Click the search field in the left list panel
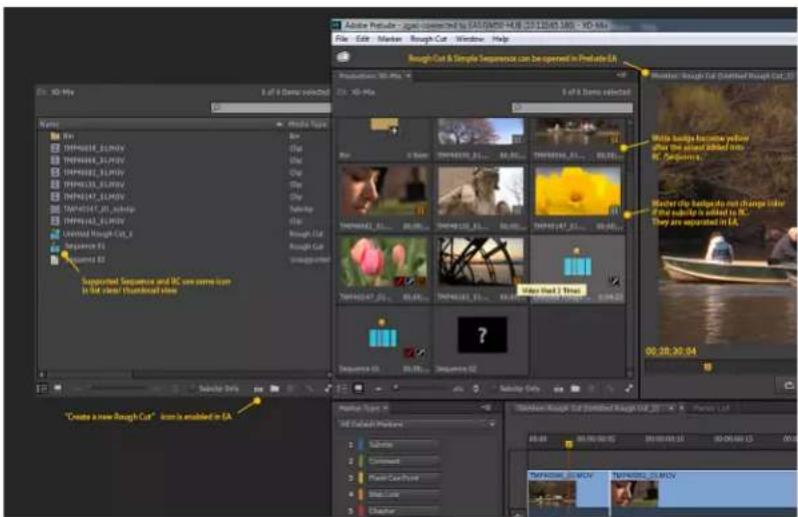The width and height of the screenshot is (798, 517). [271, 107]
